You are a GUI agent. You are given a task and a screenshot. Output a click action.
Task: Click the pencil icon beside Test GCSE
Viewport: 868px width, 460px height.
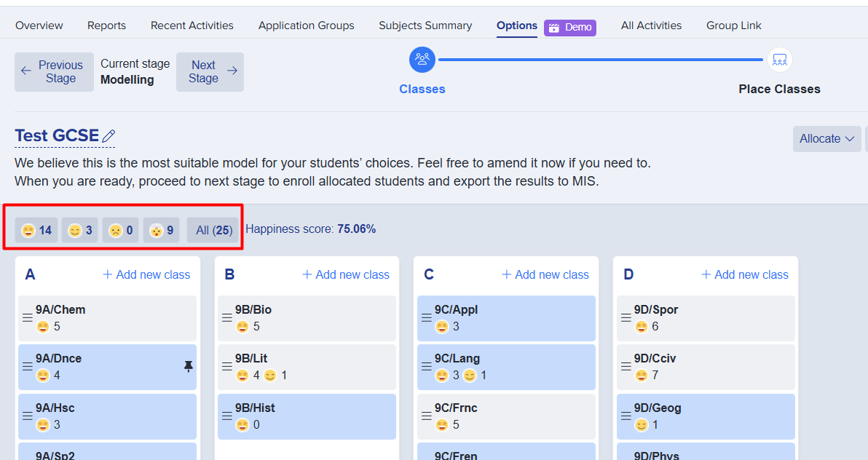pos(109,136)
